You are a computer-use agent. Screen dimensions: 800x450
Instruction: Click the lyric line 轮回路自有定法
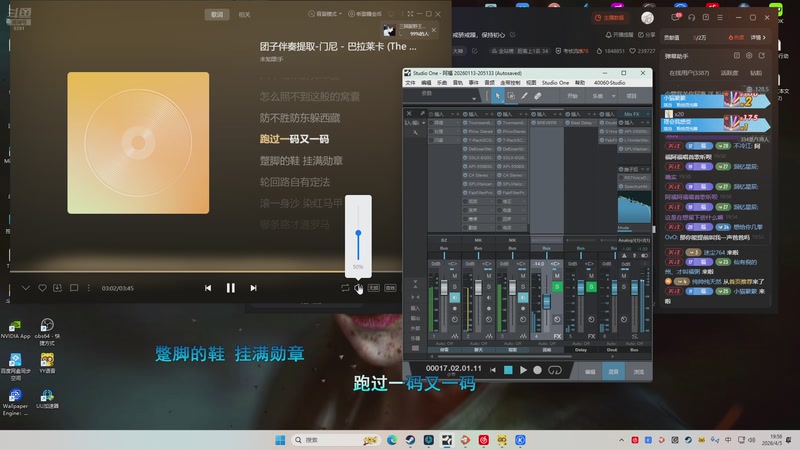pos(294,182)
